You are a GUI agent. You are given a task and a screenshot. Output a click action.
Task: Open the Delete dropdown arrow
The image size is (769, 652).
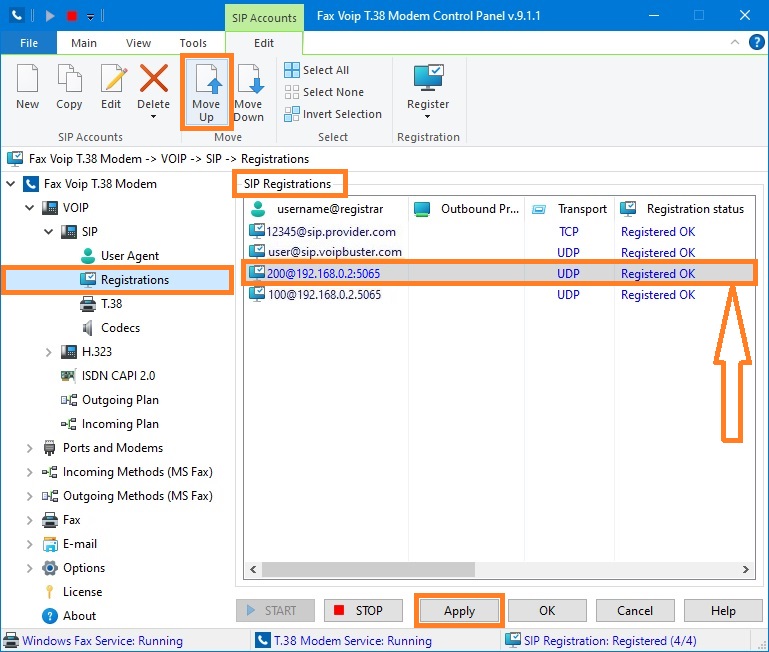[154, 117]
